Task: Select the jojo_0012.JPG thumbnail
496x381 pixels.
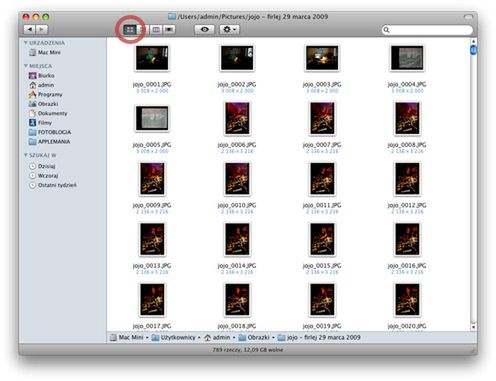Action: pos(407,179)
